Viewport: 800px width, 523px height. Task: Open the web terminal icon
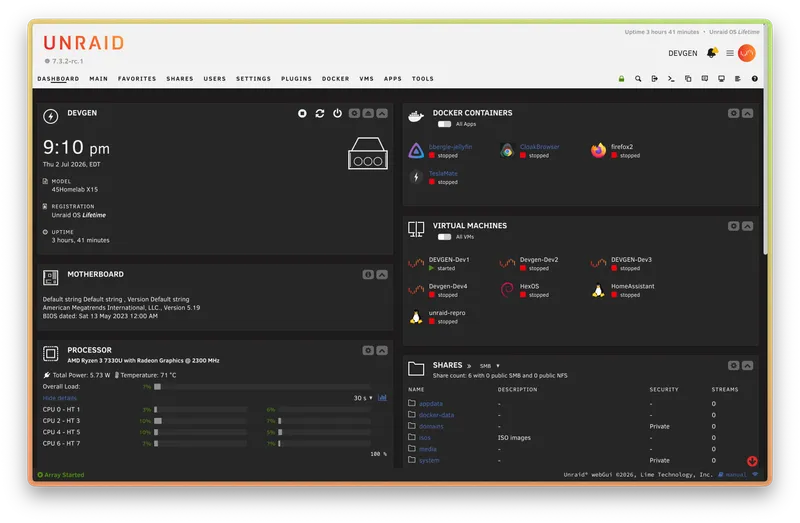671,79
